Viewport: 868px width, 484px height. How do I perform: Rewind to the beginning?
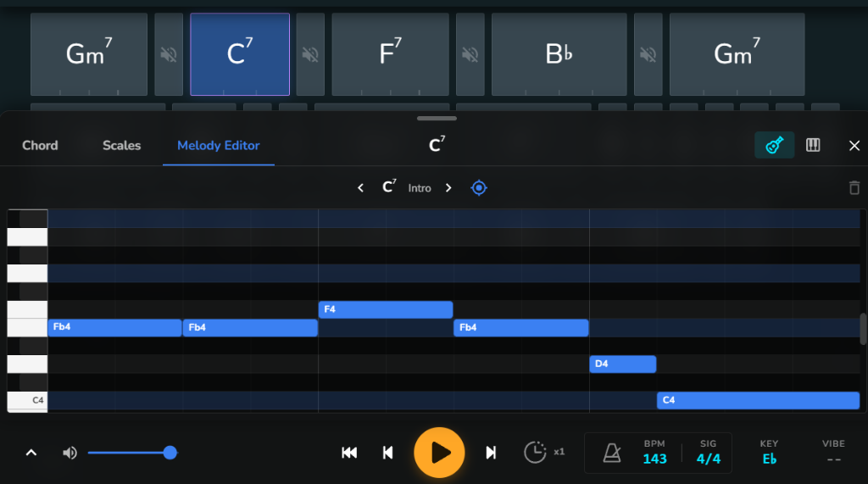click(x=349, y=453)
